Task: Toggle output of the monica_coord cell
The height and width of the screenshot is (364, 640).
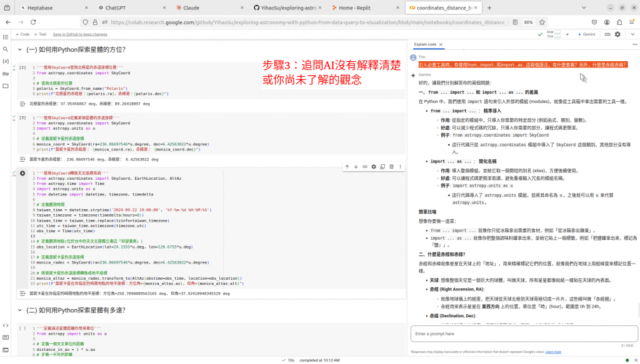Action: (22, 159)
